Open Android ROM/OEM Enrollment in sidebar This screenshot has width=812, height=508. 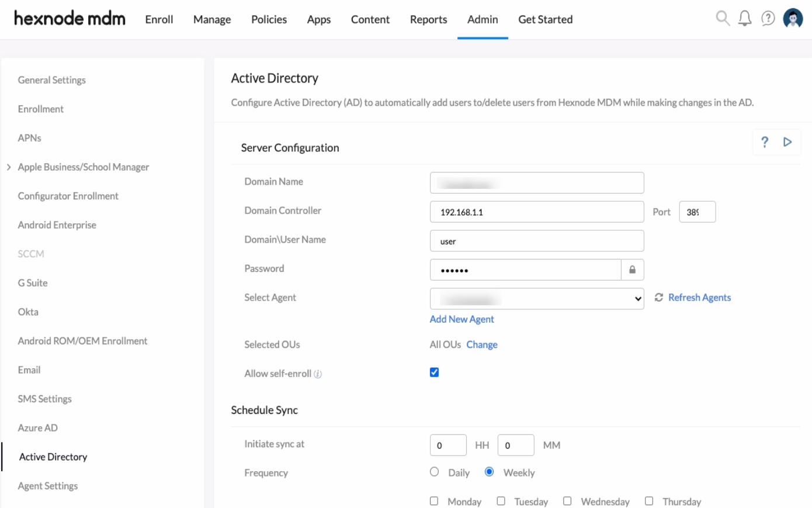coord(82,341)
